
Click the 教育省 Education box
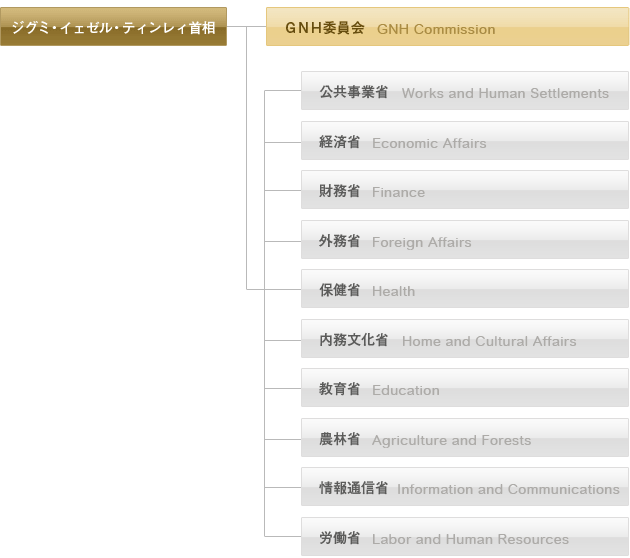(465, 388)
